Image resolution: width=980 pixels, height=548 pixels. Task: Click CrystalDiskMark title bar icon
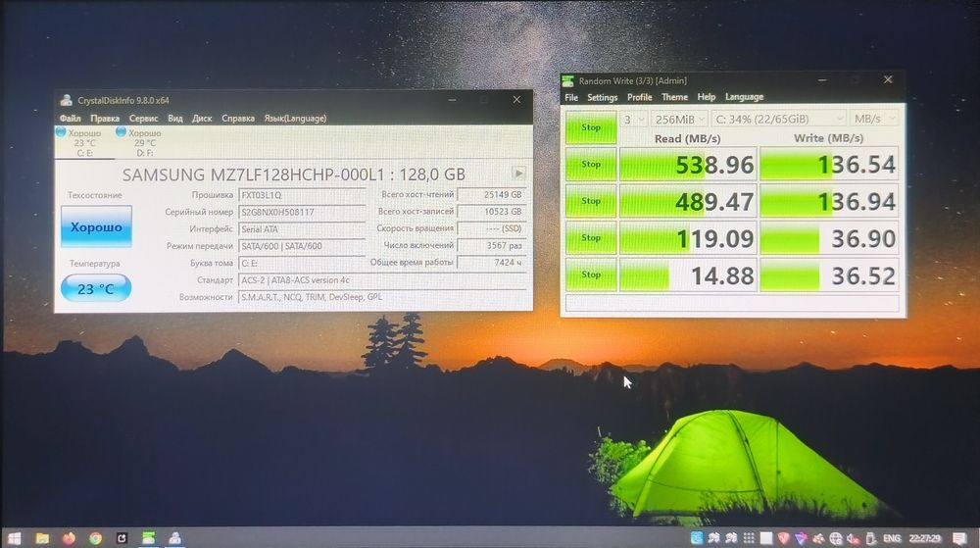pos(567,80)
